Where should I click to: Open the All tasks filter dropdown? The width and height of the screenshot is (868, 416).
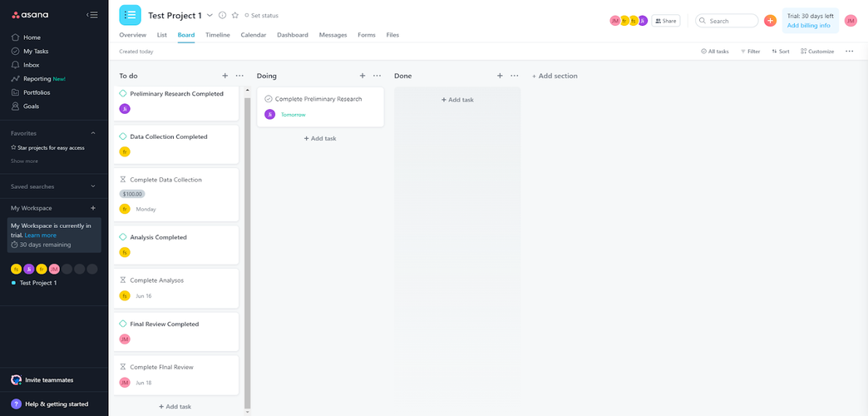[x=715, y=52]
